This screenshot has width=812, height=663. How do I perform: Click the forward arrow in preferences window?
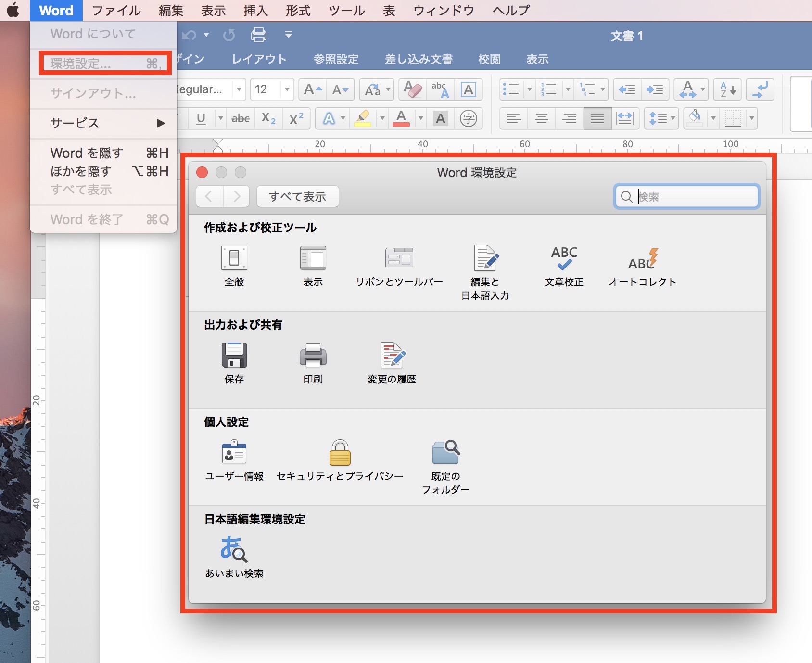click(x=236, y=196)
